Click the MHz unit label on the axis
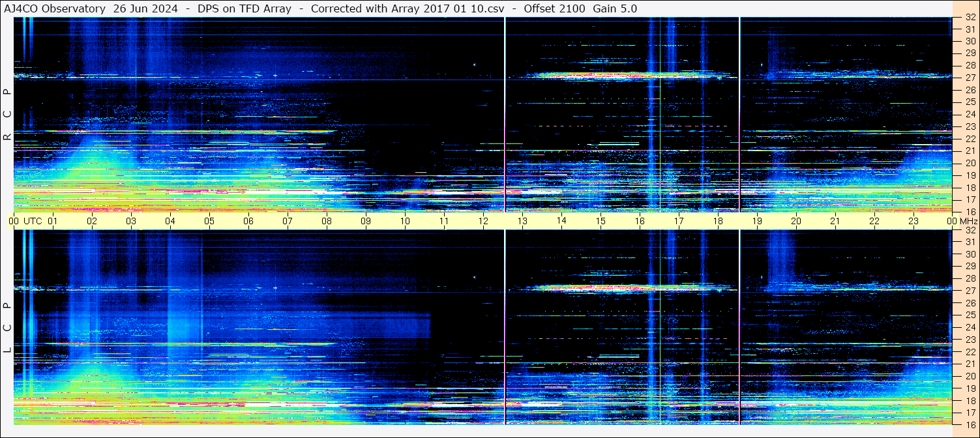 click(x=968, y=221)
